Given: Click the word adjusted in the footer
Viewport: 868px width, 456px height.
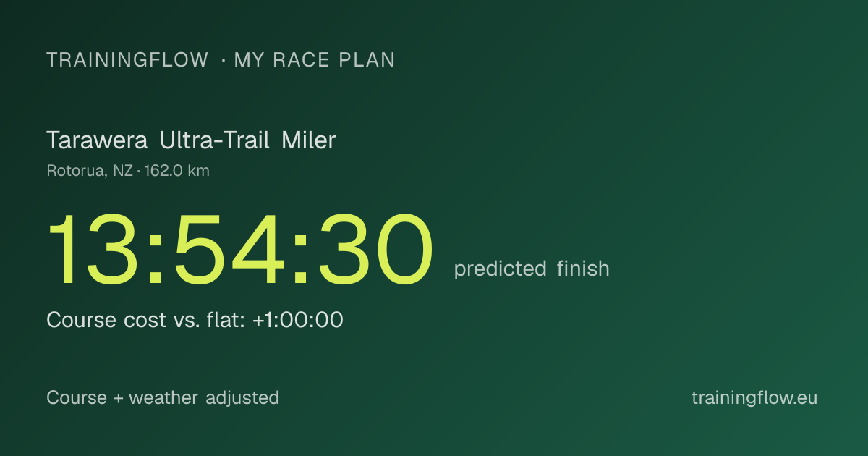Looking at the screenshot, I should tap(242, 398).
